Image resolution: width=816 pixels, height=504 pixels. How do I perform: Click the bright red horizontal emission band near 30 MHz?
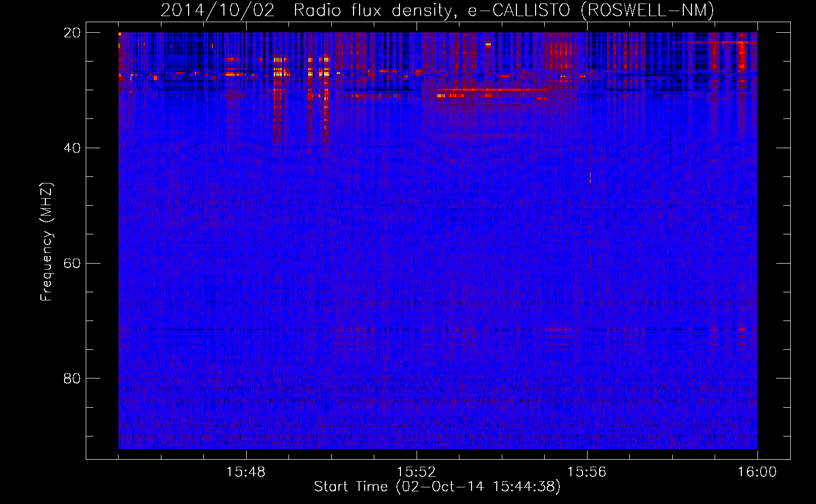pos(492,90)
